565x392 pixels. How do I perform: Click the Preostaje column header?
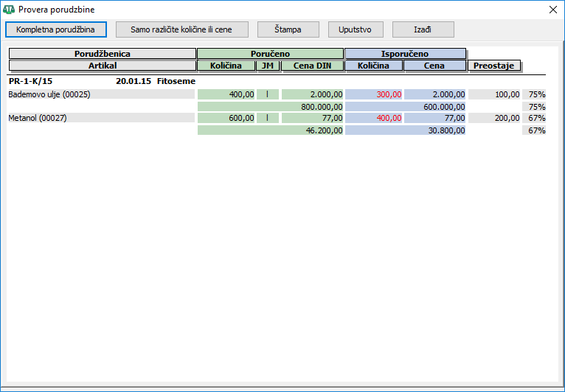(x=494, y=66)
